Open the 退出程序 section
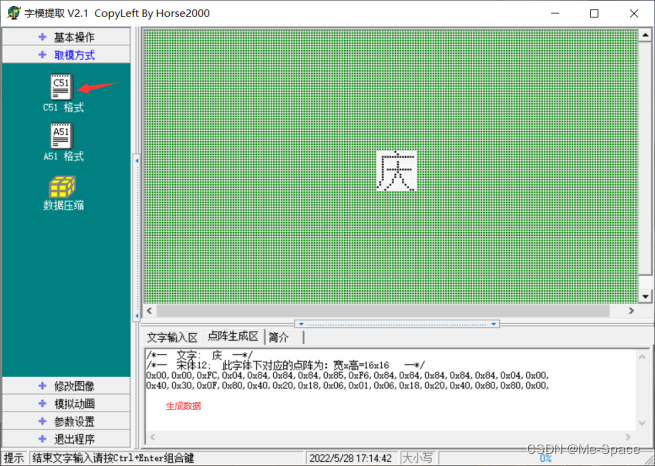The width and height of the screenshot is (655, 466). point(66,439)
